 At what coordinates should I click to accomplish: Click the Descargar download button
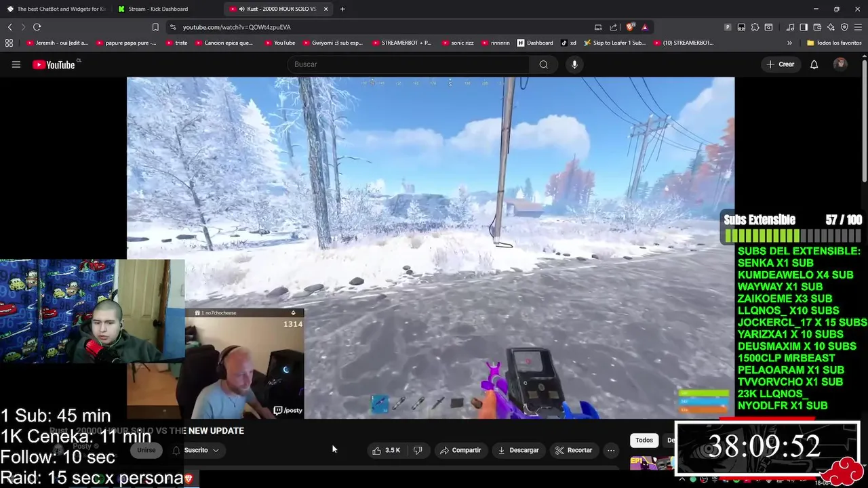(518, 450)
